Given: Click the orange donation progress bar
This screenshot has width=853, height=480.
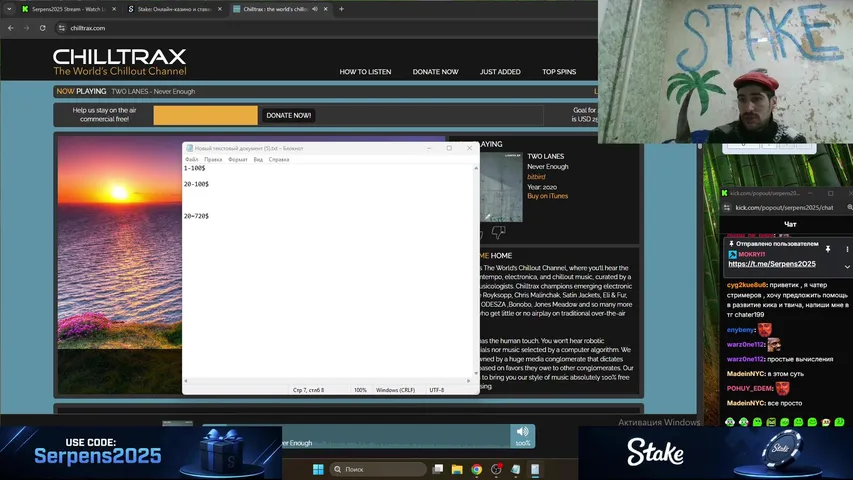Looking at the screenshot, I should [x=206, y=115].
